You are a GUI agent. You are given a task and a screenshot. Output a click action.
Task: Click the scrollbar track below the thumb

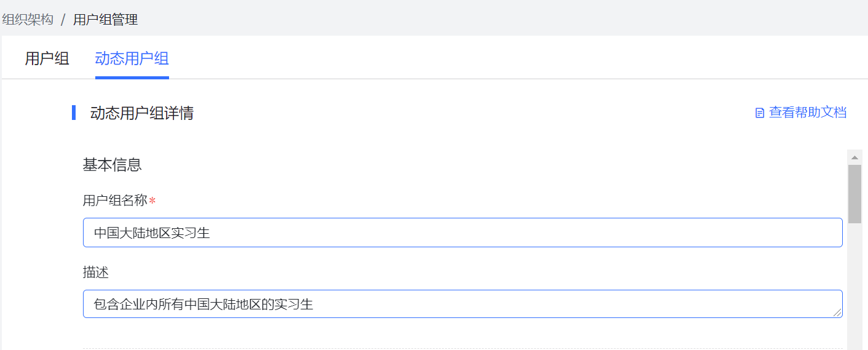click(x=854, y=286)
